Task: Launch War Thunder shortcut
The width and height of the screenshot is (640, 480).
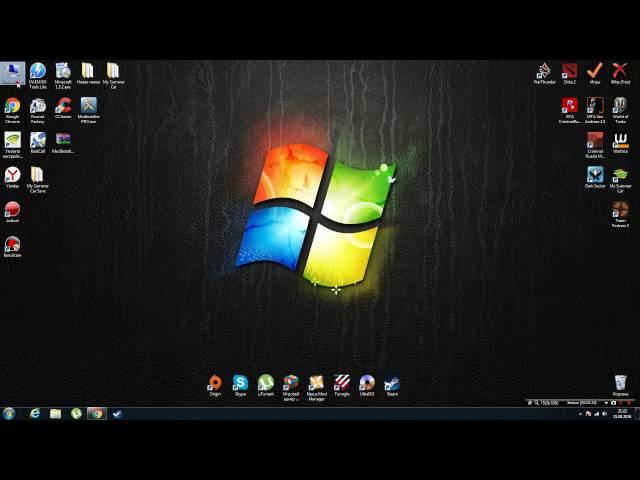Action: tap(544, 73)
